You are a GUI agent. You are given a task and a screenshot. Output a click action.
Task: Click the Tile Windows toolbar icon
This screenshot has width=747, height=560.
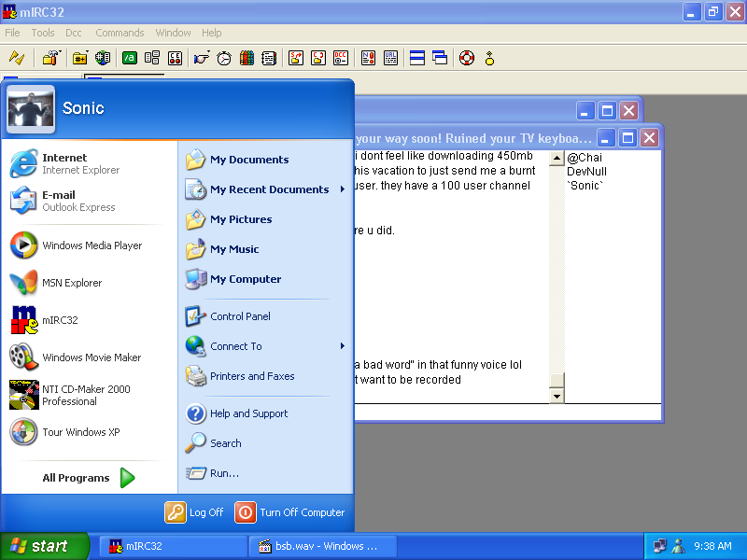[x=417, y=58]
